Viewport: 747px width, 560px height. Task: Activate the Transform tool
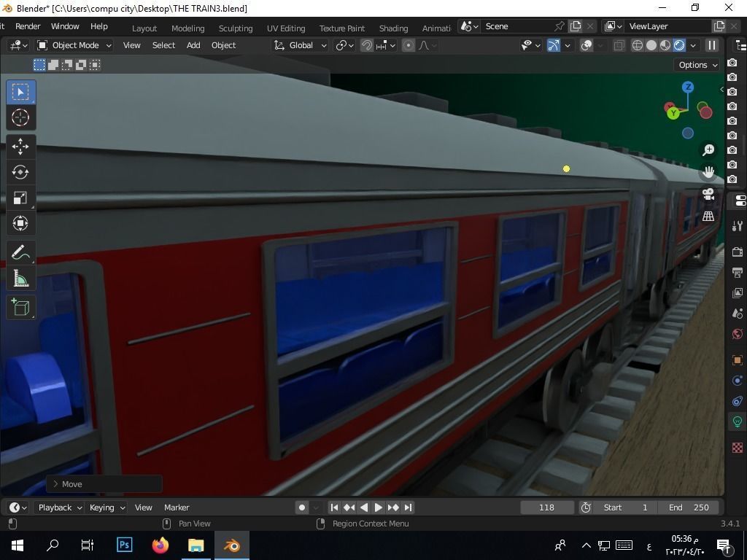point(20,223)
